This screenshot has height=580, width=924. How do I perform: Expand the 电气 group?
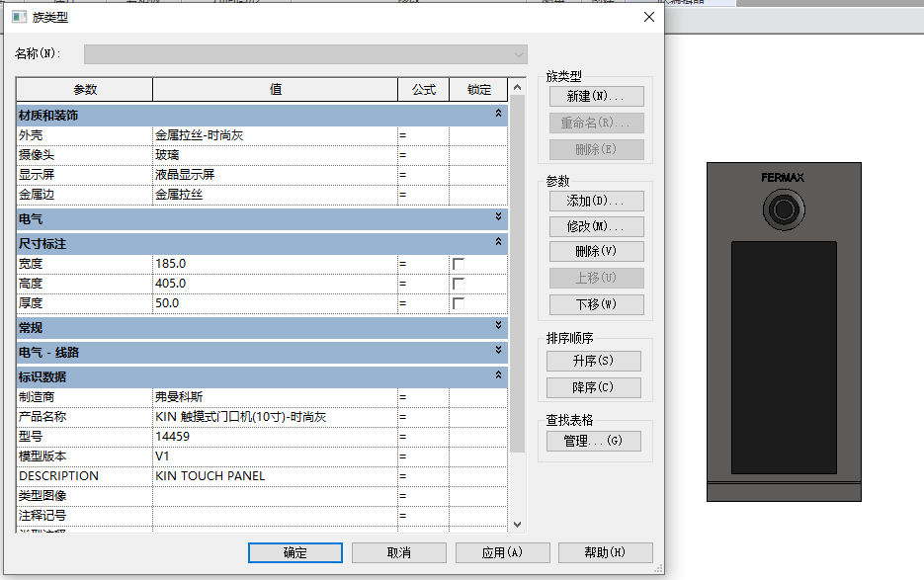(x=498, y=216)
